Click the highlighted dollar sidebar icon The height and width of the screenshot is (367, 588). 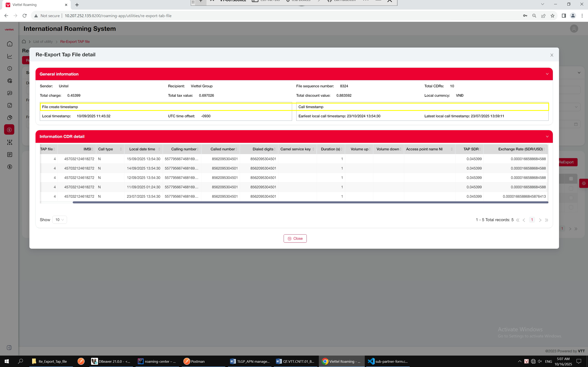[x=9, y=130]
